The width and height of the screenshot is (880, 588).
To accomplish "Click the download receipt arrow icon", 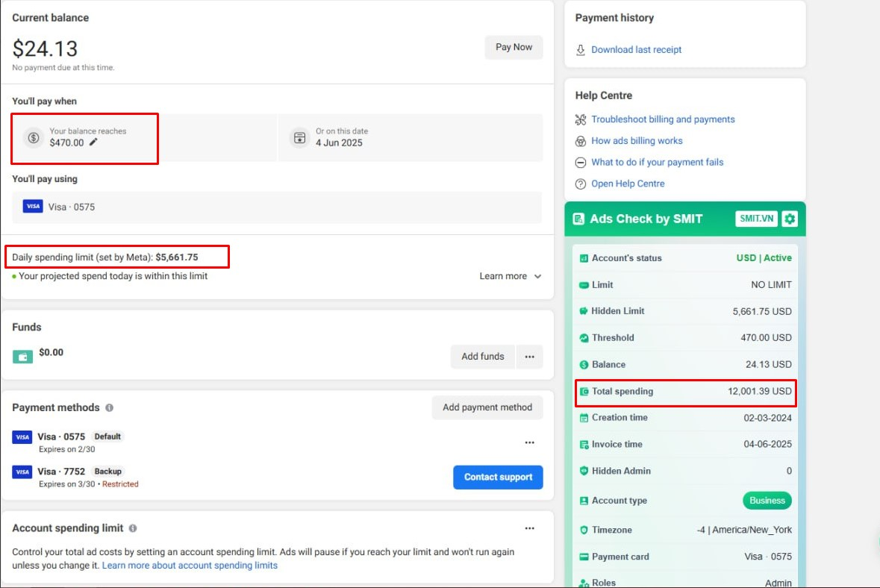I will (x=581, y=50).
